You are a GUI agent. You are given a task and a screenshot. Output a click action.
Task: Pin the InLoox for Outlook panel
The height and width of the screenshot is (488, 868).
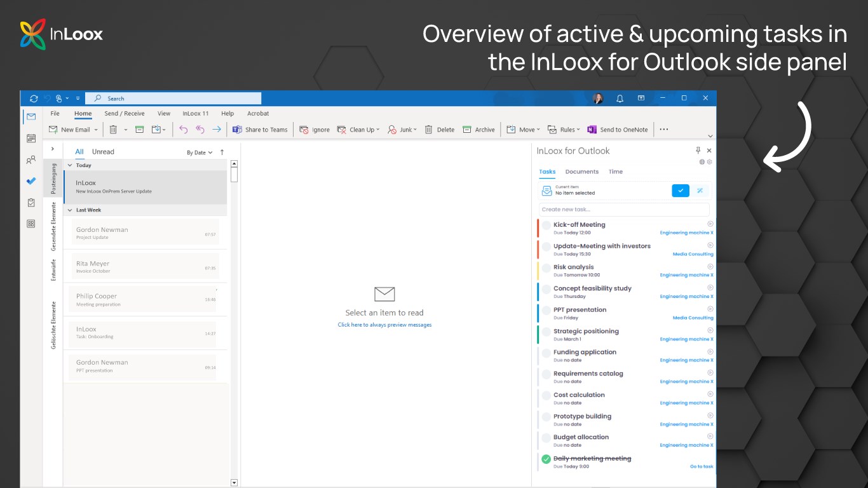pyautogui.click(x=698, y=151)
